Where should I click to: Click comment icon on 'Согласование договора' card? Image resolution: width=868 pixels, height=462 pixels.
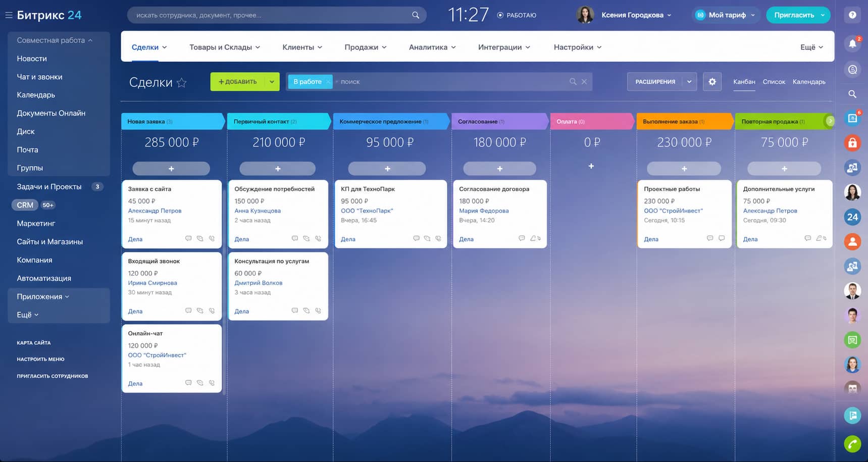522,238
